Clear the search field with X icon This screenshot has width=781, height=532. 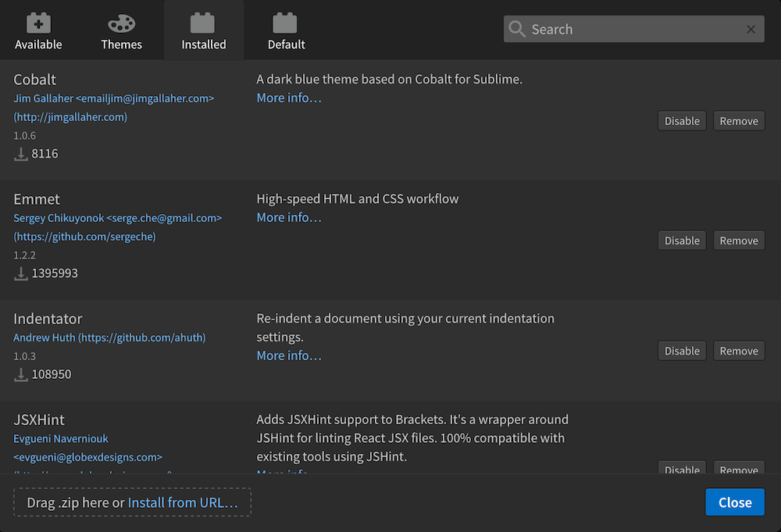[751, 30]
